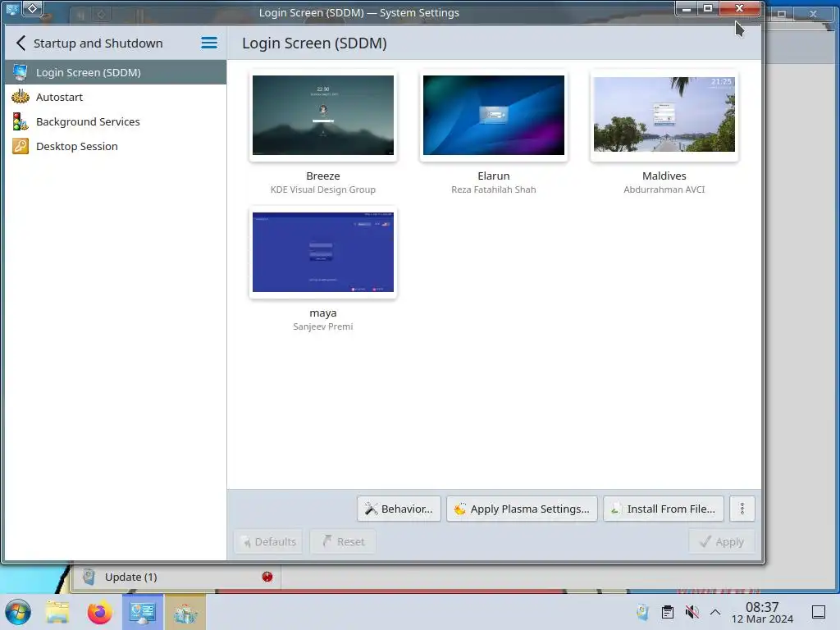Maximize the System Settings window

click(708, 8)
